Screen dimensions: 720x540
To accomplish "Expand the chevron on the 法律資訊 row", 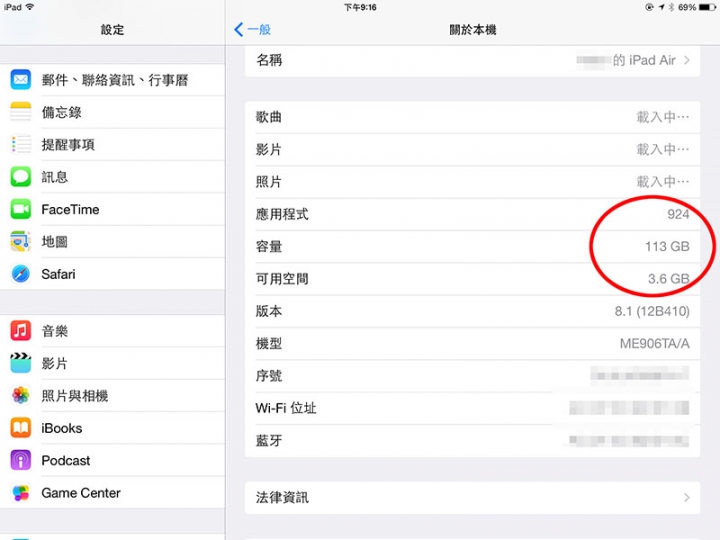I will 686,497.
